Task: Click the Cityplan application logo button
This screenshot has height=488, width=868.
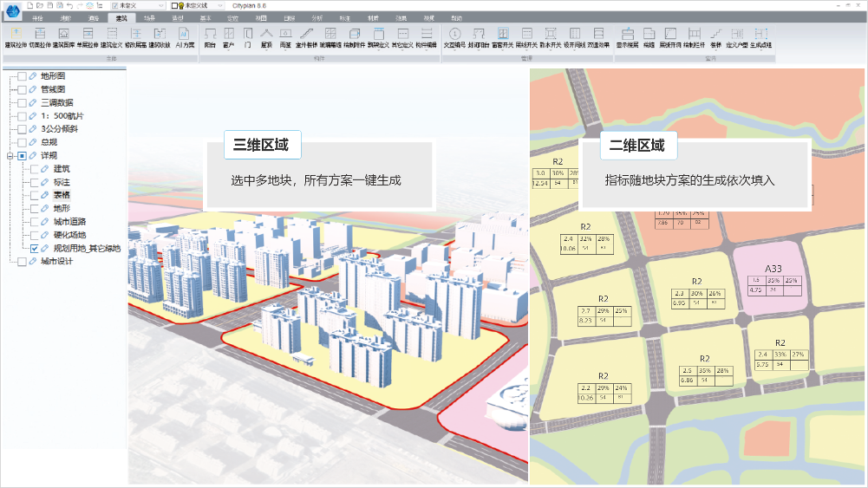Action: point(12,10)
